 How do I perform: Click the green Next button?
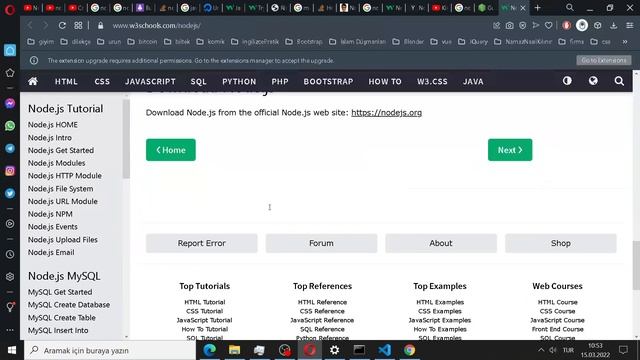tap(510, 150)
